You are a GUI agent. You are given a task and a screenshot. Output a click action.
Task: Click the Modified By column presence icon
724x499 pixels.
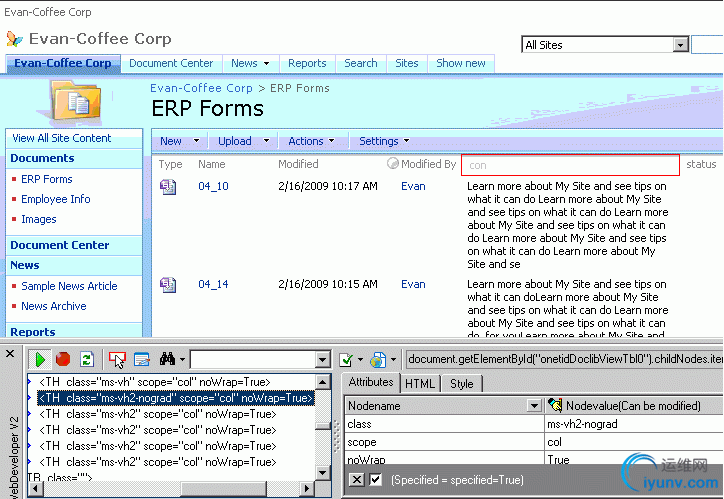click(392, 163)
